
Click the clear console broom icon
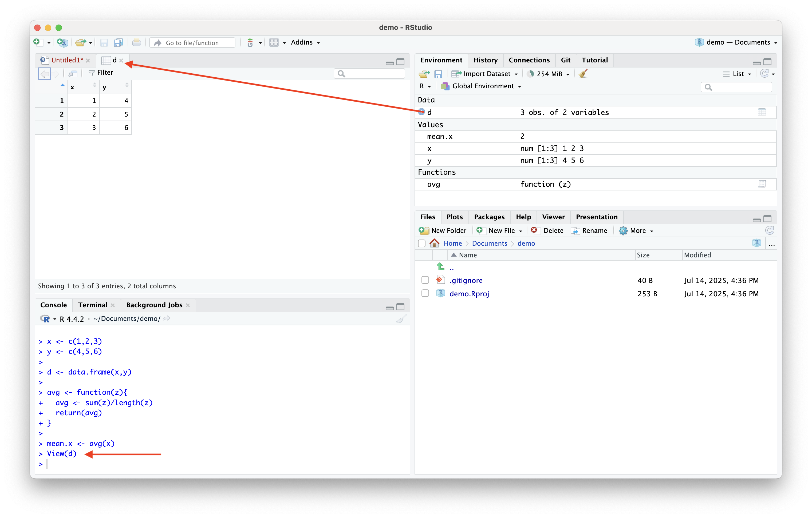[401, 318]
